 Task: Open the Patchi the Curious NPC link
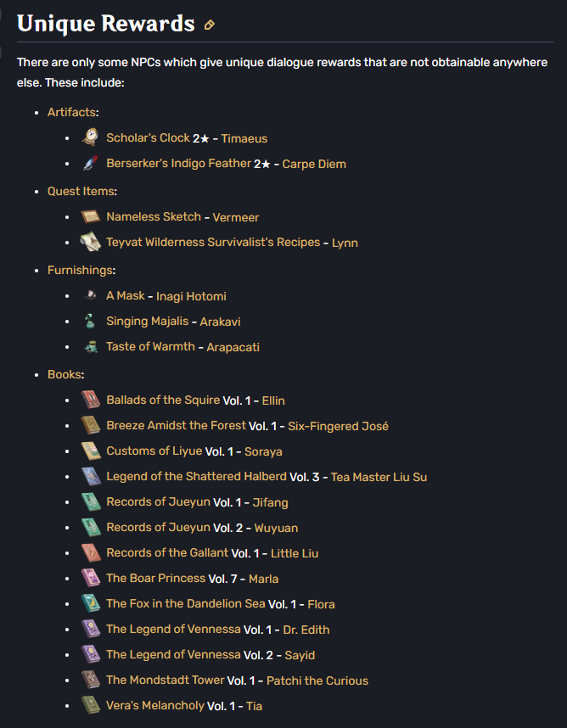(317, 680)
